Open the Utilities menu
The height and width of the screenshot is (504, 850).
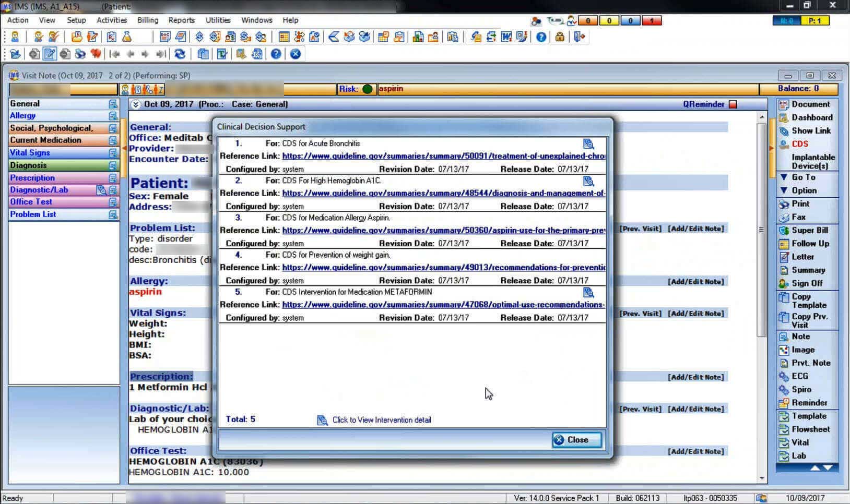point(218,20)
